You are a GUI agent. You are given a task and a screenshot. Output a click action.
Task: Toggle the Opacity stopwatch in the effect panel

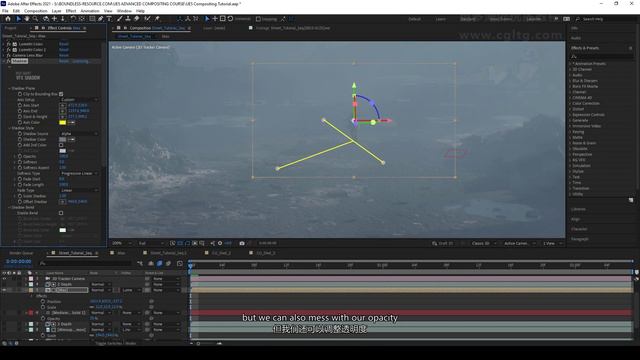pos(20,156)
